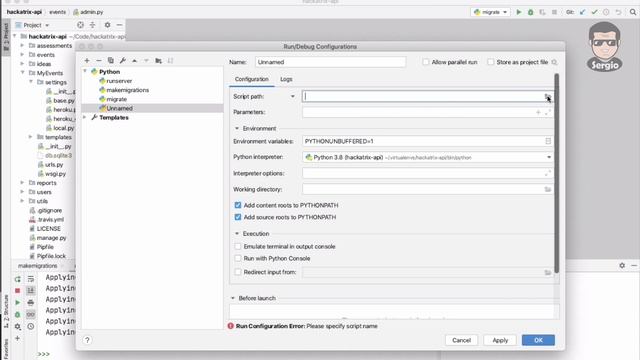The width and height of the screenshot is (640, 360).
Task: Debug the migrate configuration bug icon
Action: [531, 12]
